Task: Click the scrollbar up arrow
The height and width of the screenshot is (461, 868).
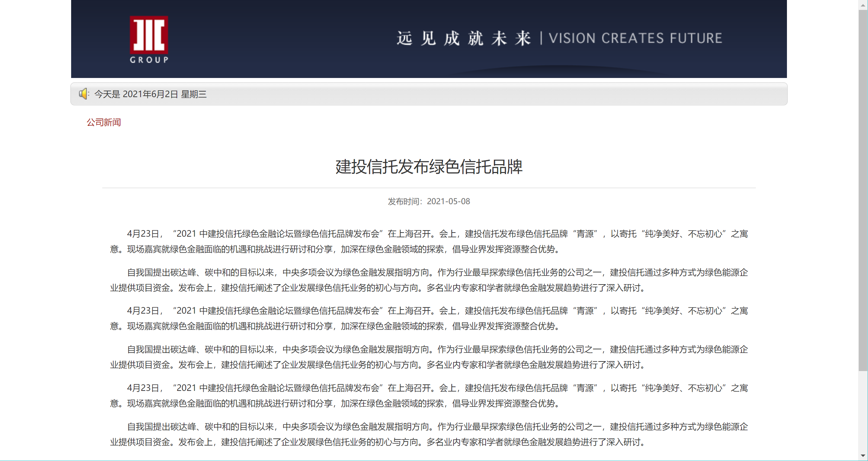Action: click(x=863, y=5)
